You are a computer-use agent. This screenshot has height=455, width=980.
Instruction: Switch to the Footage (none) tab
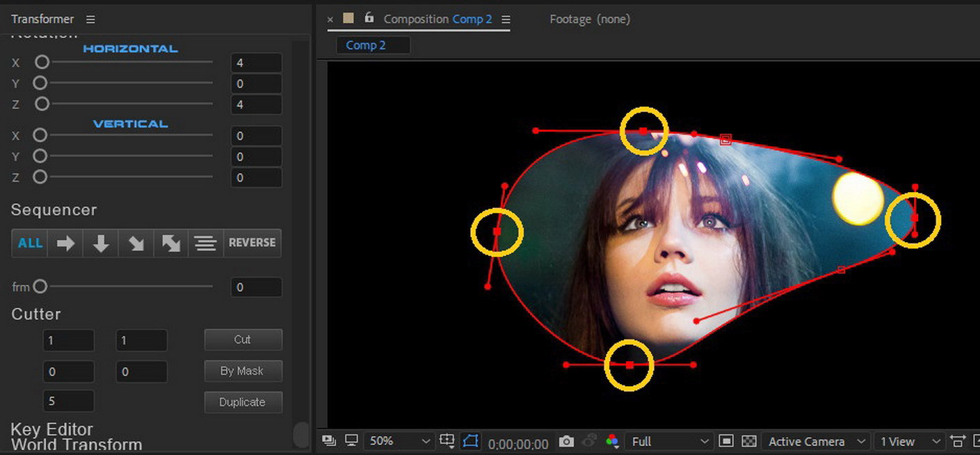tap(589, 19)
